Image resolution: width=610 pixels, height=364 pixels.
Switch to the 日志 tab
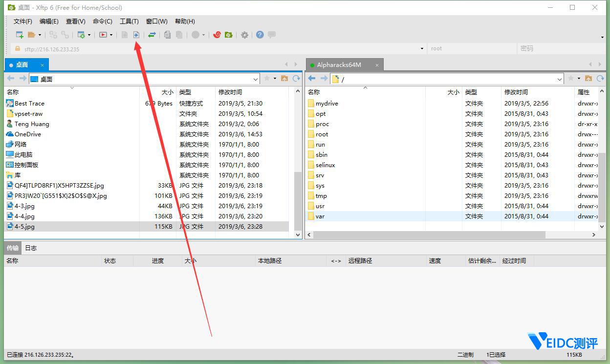31,248
